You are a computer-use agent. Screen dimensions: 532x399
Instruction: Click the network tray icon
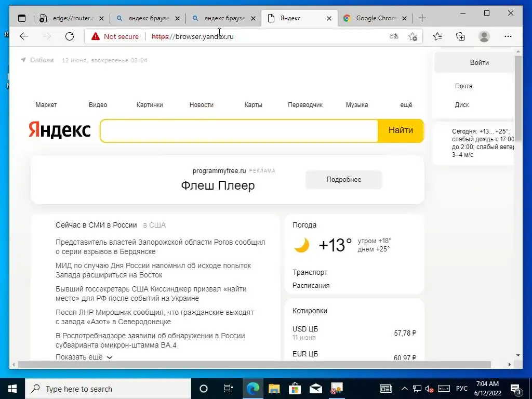point(417,389)
